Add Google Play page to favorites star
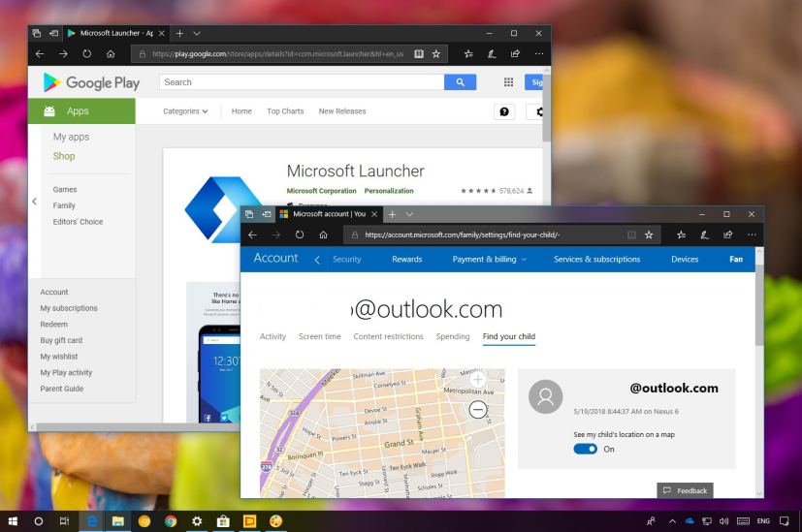 coord(435,53)
